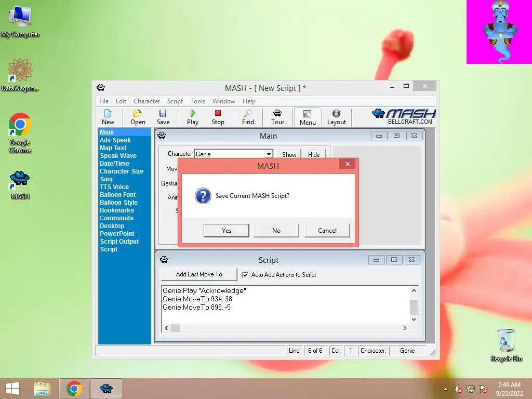
Task: Cancel the save script dialog
Action: coord(327,230)
